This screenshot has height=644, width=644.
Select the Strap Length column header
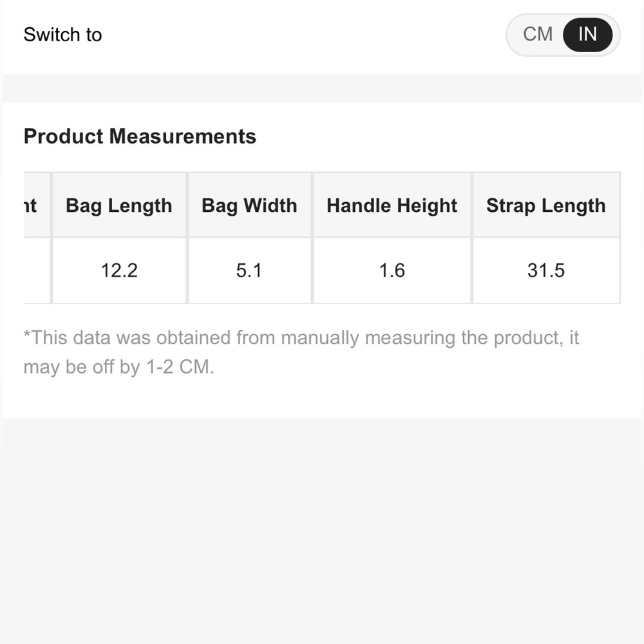pyautogui.click(x=546, y=205)
